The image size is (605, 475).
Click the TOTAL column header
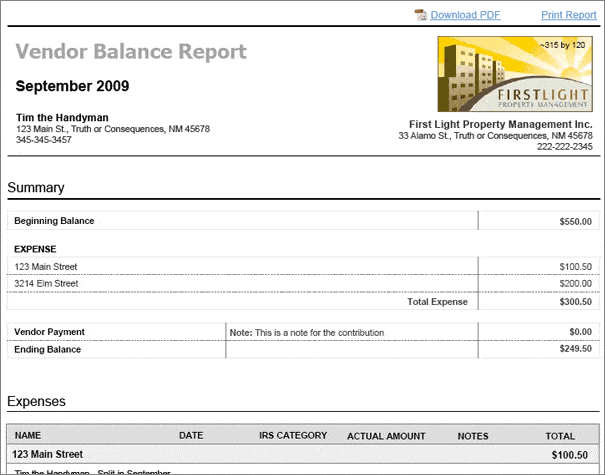[560, 436]
